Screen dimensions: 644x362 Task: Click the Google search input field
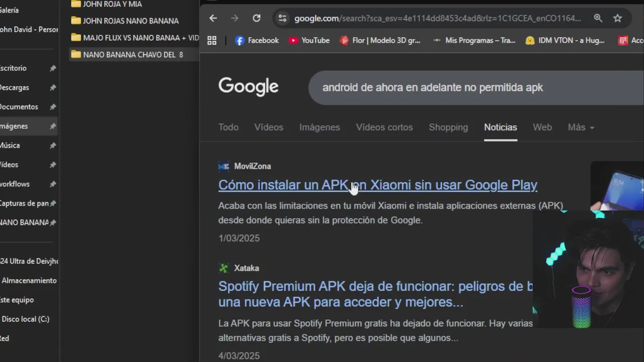pos(476,87)
